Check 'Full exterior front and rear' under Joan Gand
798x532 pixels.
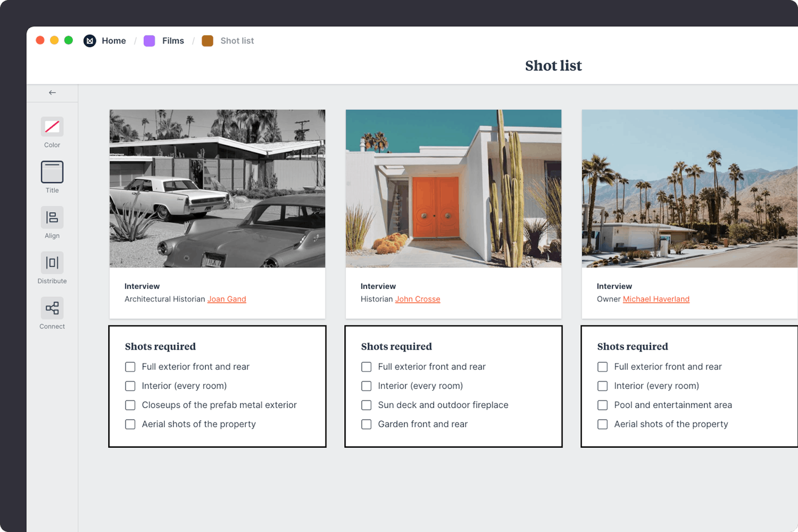(130, 367)
